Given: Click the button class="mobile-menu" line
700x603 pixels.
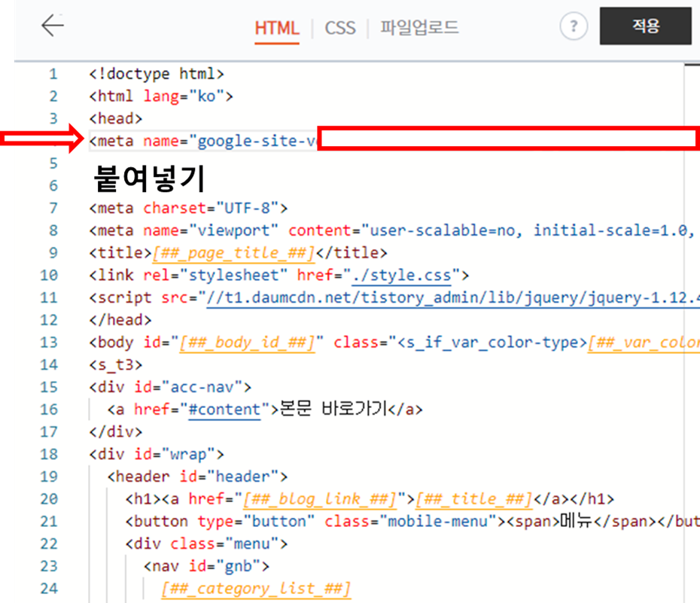Looking at the screenshot, I should 412,522.
